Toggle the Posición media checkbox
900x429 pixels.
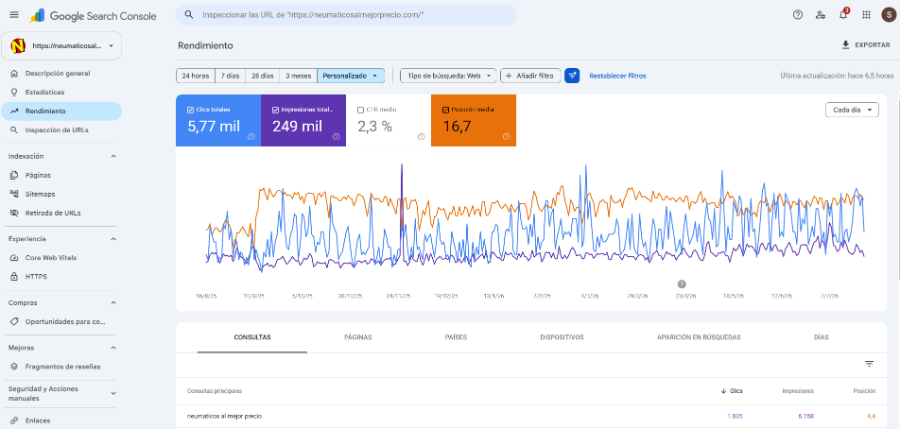tap(445, 109)
